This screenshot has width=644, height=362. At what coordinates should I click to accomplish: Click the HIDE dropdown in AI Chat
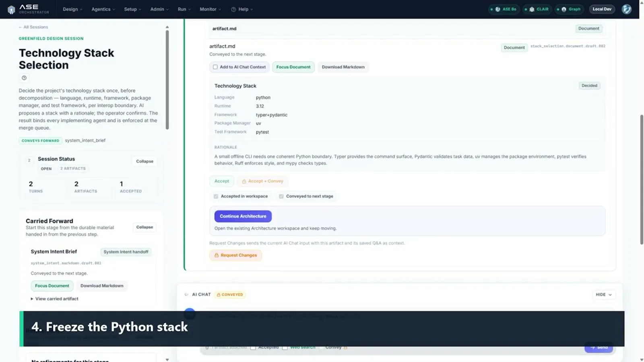604,295
